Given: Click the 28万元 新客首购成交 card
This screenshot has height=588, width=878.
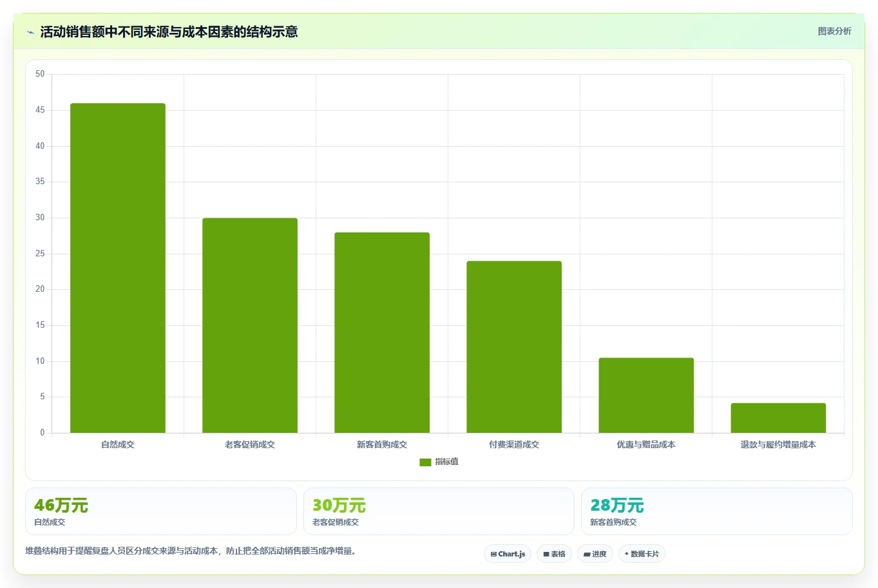Looking at the screenshot, I should click(x=717, y=511).
